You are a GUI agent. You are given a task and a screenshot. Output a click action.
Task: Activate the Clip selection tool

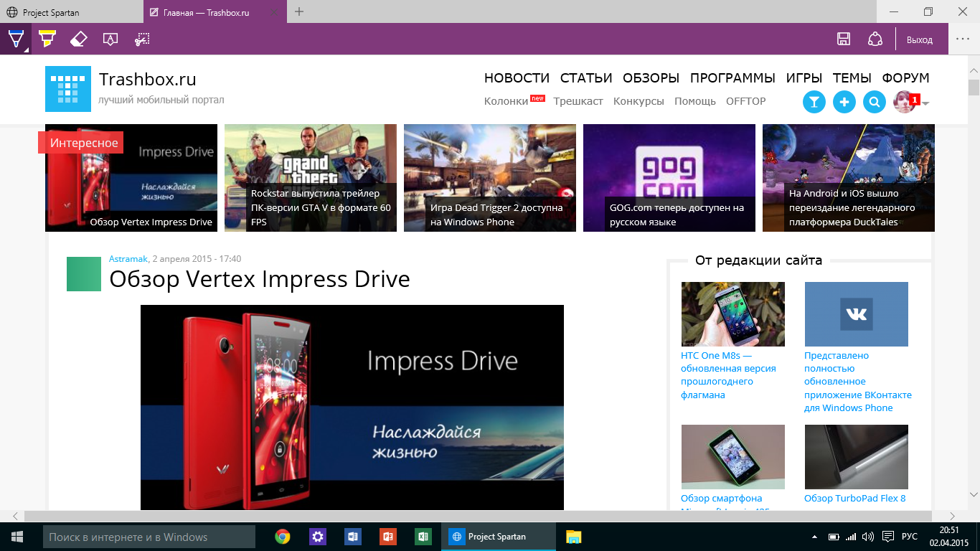click(x=142, y=39)
